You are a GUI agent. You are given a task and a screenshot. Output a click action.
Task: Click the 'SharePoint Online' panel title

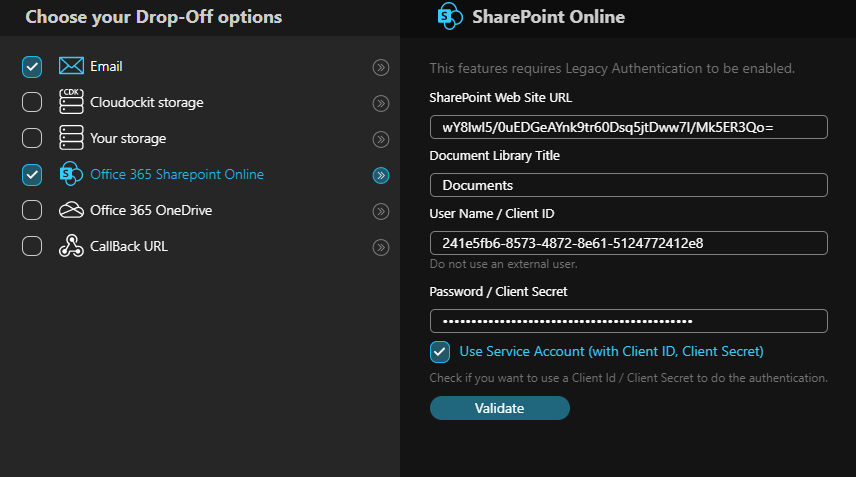(548, 17)
